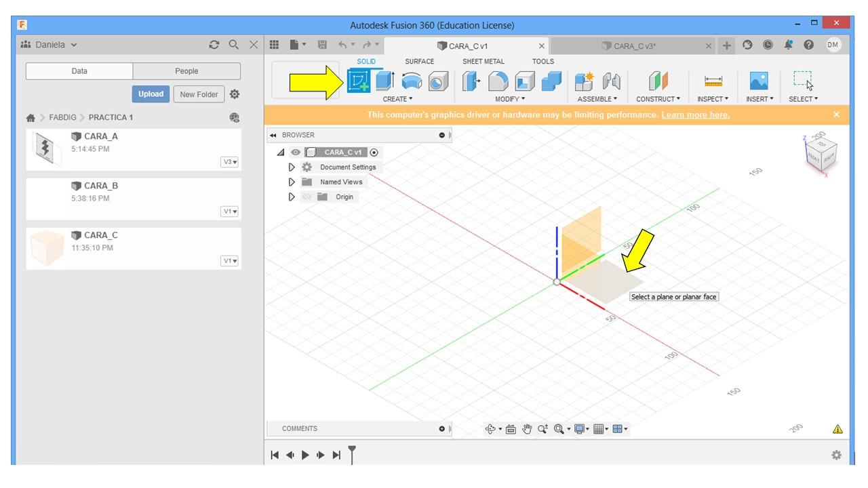
Task: Open timeline settings gear
Action: tap(836, 455)
